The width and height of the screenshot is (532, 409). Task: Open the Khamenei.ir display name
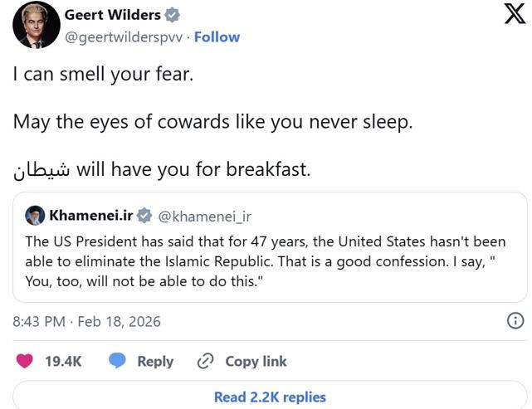tap(90, 216)
